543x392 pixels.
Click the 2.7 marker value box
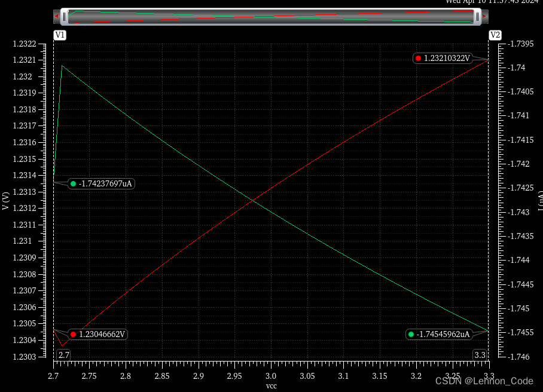click(64, 355)
